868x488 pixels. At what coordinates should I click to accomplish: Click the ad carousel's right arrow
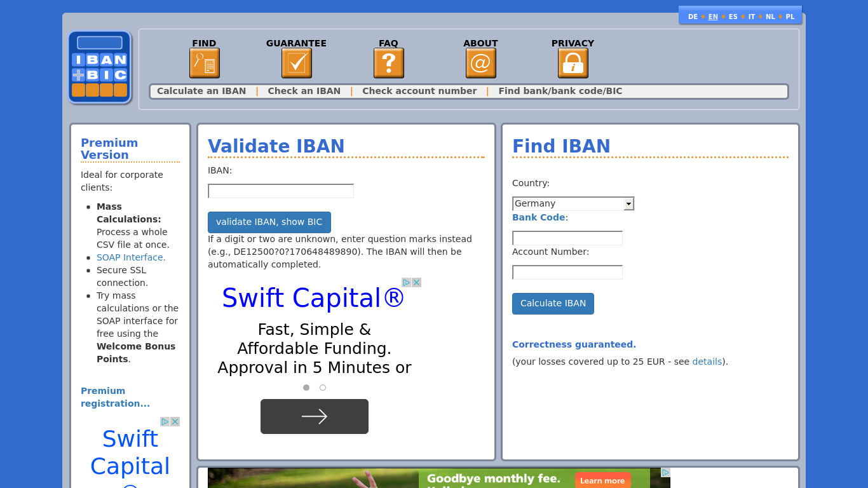(314, 416)
